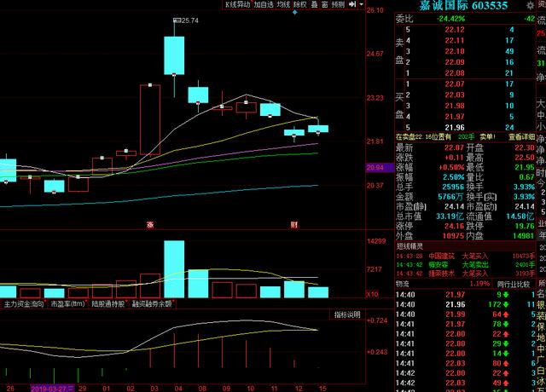Click the 中国建筑 大笔买入 alert row
This screenshot has width=546, height=392.
(465, 256)
